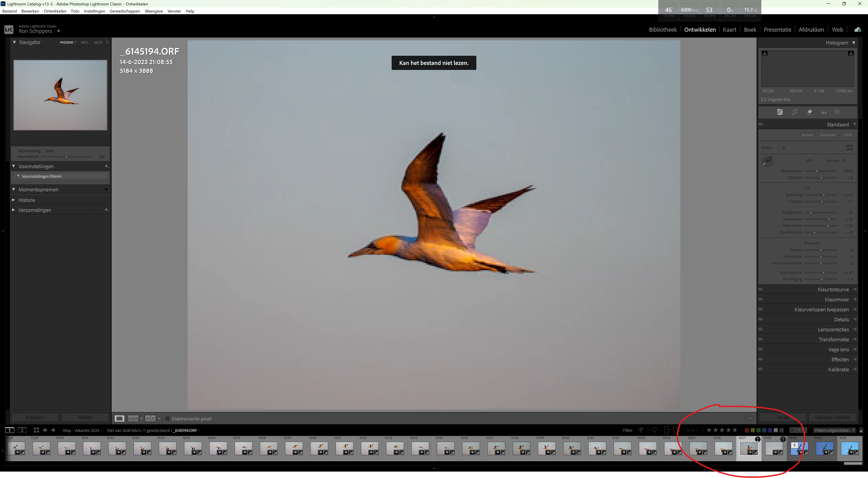Filter by red color label swatch
Image resolution: width=868 pixels, height=478 pixels.
point(747,430)
